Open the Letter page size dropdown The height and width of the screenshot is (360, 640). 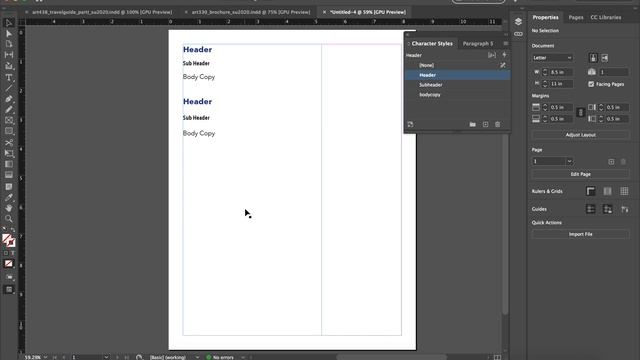(x=552, y=58)
